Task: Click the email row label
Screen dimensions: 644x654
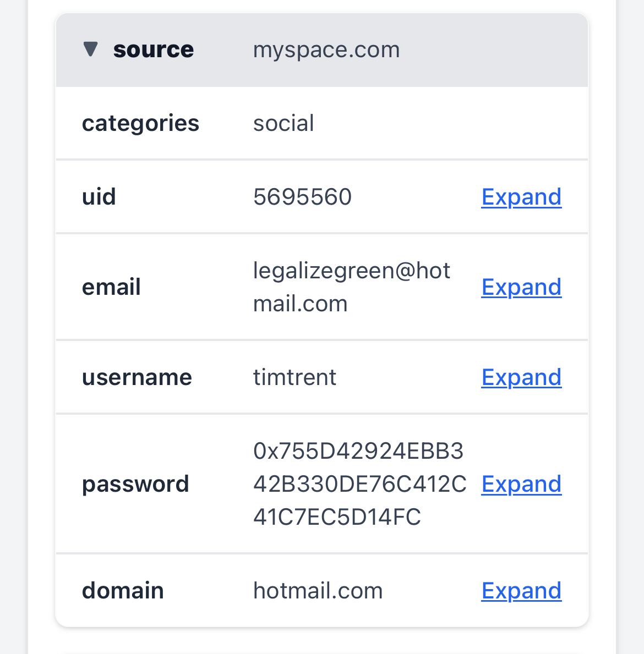Action: (x=111, y=287)
